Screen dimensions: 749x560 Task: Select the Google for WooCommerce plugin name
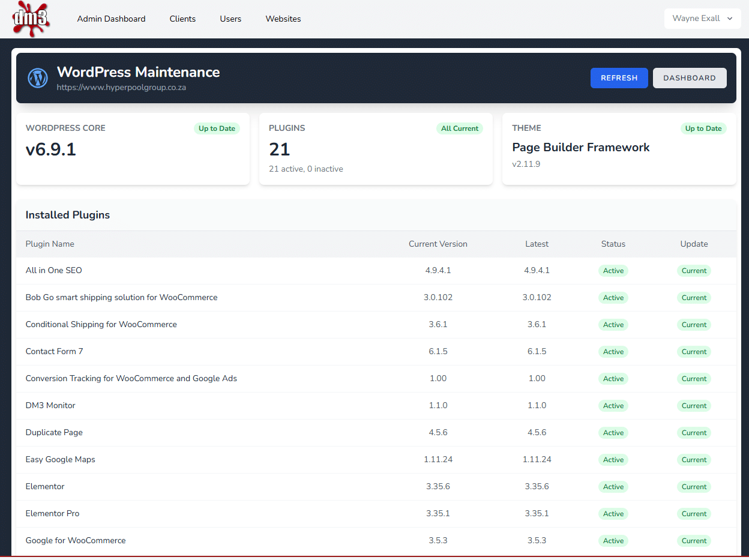point(76,541)
